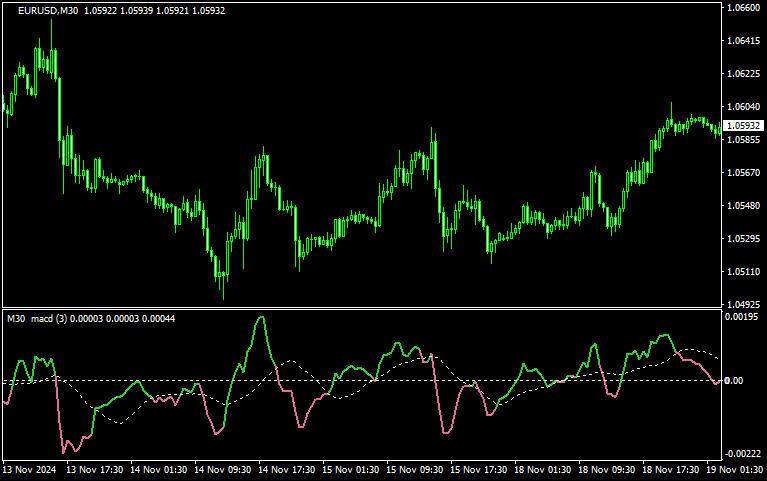Click the tallest green MACD peak
This screenshot has height=481, width=767.
(261, 318)
